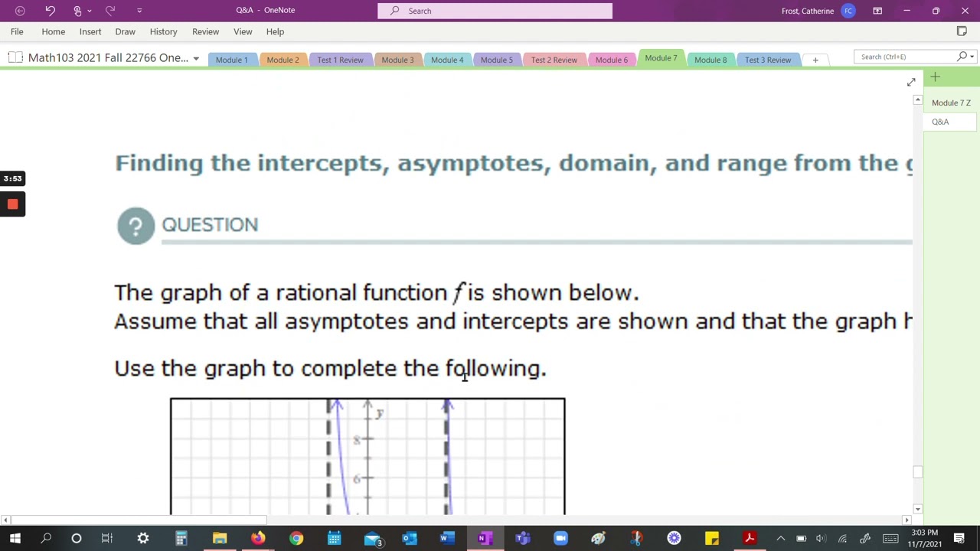Switch to Test 2 Review section
Viewport: 980px width, 551px height.
click(x=554, y=60)
